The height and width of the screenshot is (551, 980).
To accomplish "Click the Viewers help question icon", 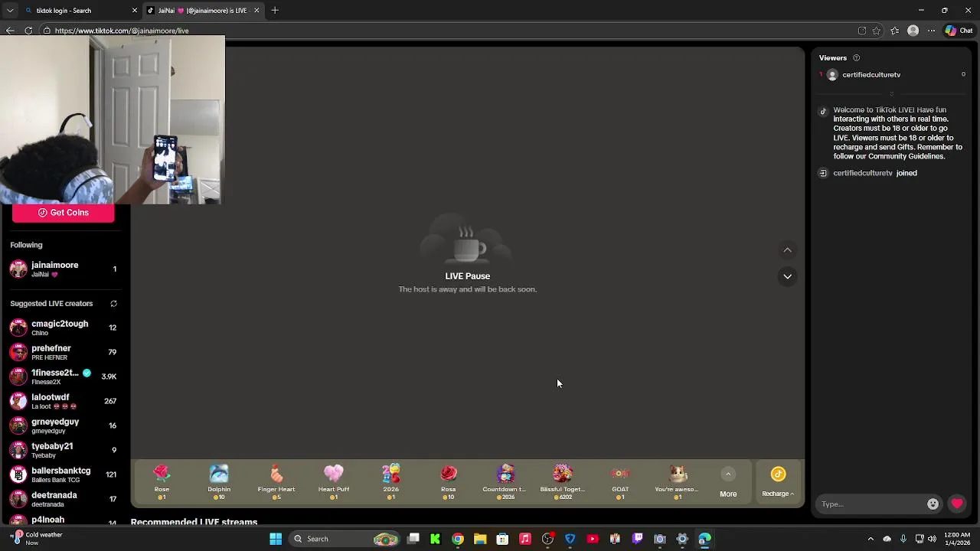I will coord(856,58).
